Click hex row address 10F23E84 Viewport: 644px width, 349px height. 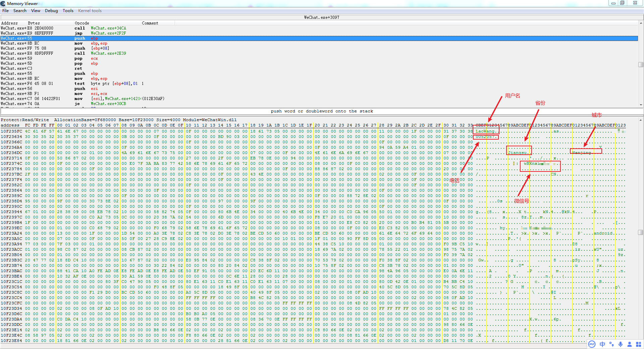pos(11,341)
